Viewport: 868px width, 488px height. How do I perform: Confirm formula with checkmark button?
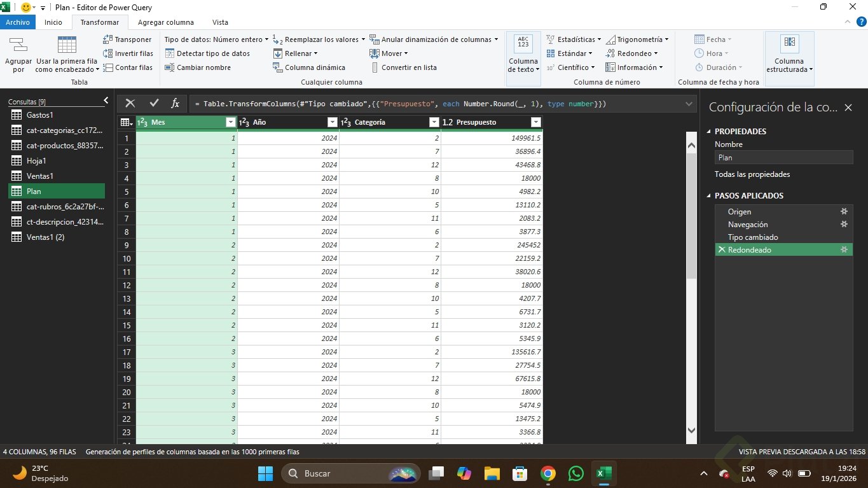pos(153,103)
